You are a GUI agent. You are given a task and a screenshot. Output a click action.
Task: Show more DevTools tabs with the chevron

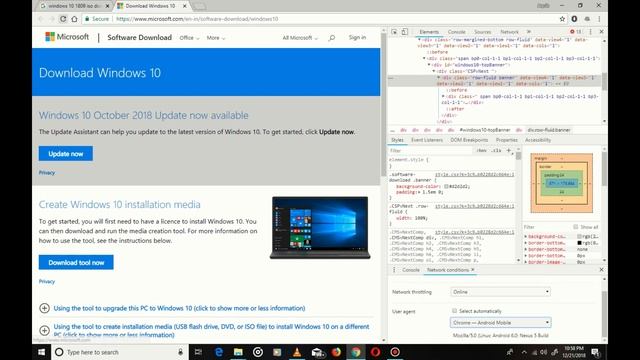point(529,31)
